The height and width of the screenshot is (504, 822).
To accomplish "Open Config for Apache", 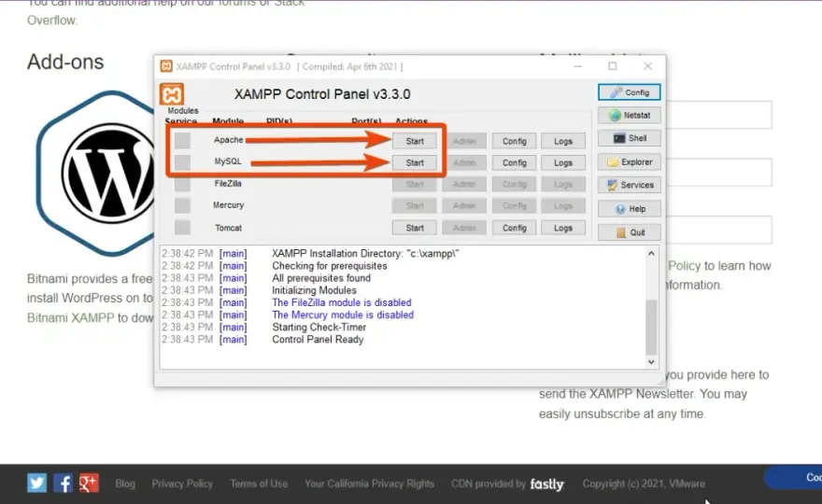I will (x=514, y=141).
